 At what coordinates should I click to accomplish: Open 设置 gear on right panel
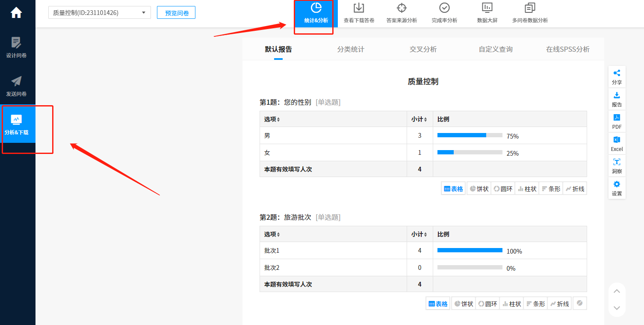tap(617, 188)
